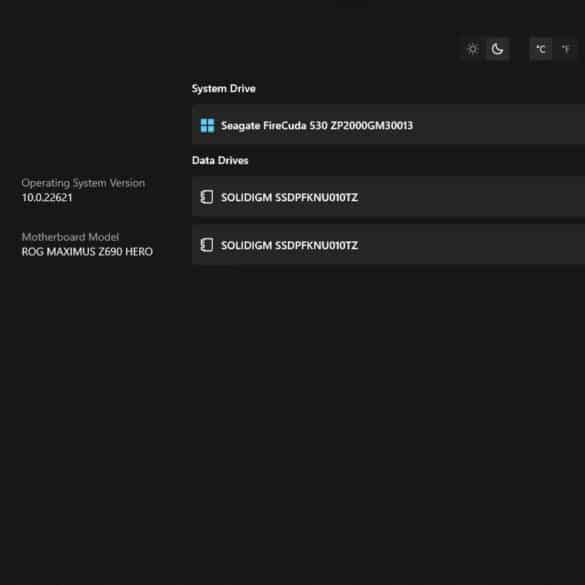Open Seagate FireCuda 530 system drive row
The image size is (585, 585).
(388, 125)
